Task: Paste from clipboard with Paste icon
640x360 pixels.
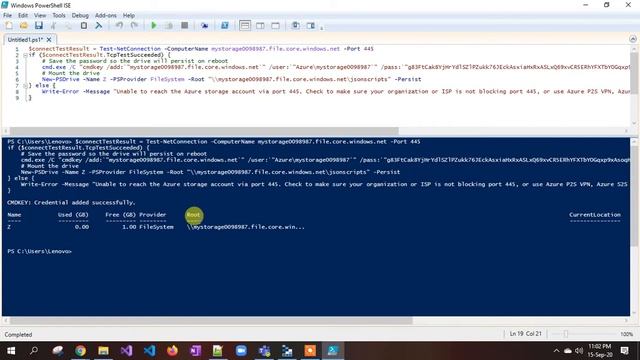Action: 84,25
